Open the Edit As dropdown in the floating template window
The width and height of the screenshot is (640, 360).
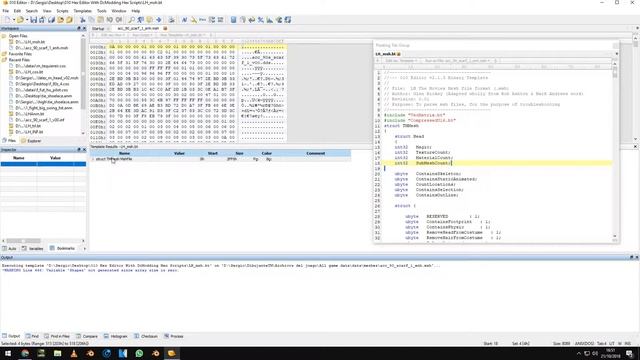click(x=401, y=60)
